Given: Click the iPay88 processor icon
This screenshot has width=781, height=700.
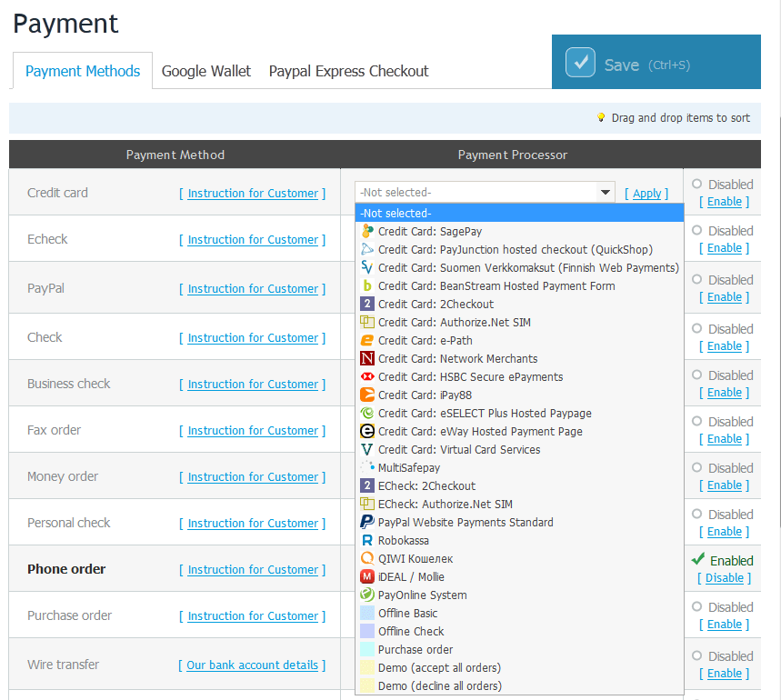Looking at the screenshot, I should [x=367, y=395].
